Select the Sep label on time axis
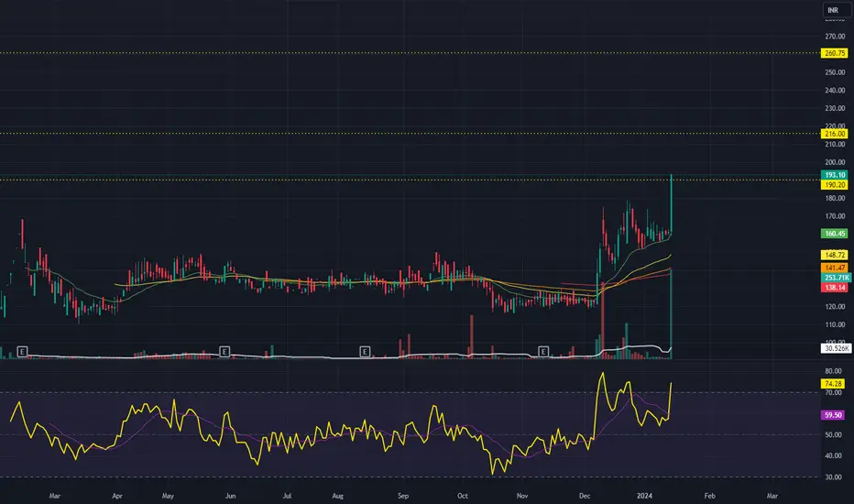The image size is (854, 504). pyautogui.click(x=403, y=496)
